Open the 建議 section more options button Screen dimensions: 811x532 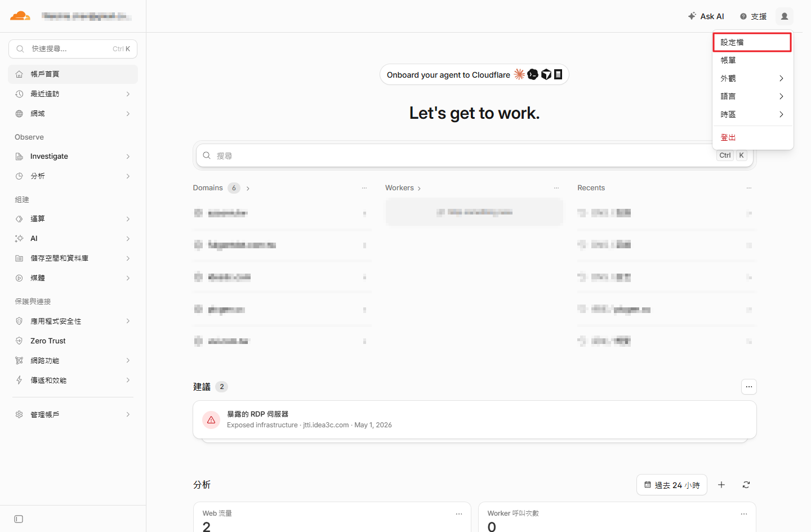[749, 387]
